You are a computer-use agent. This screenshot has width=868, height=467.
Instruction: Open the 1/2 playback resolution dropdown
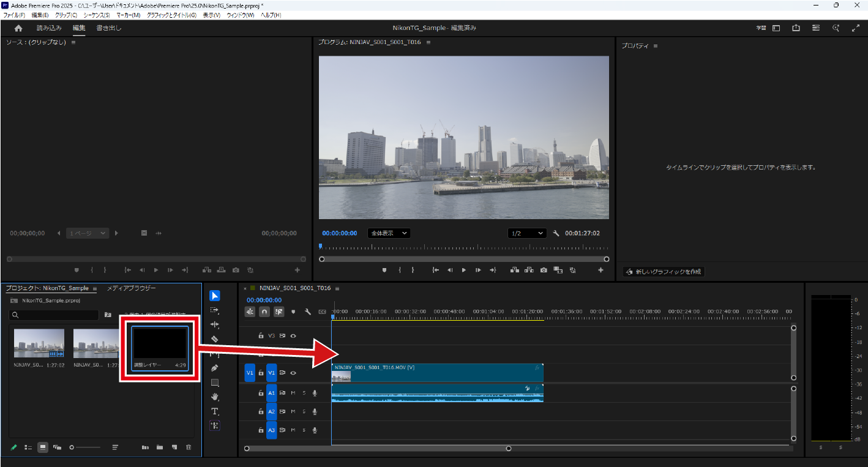tap(527, 233)
